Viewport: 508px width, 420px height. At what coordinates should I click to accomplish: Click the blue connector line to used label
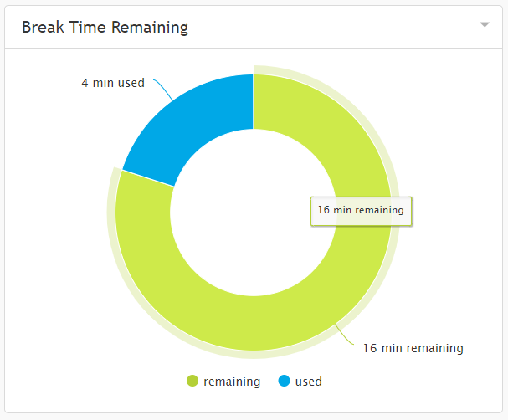[163, 89]
